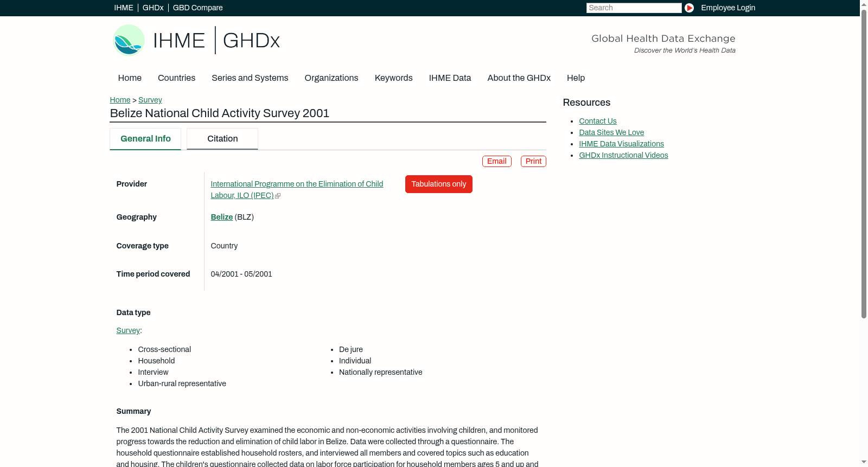Open the Countries menu

coord(176,78)
